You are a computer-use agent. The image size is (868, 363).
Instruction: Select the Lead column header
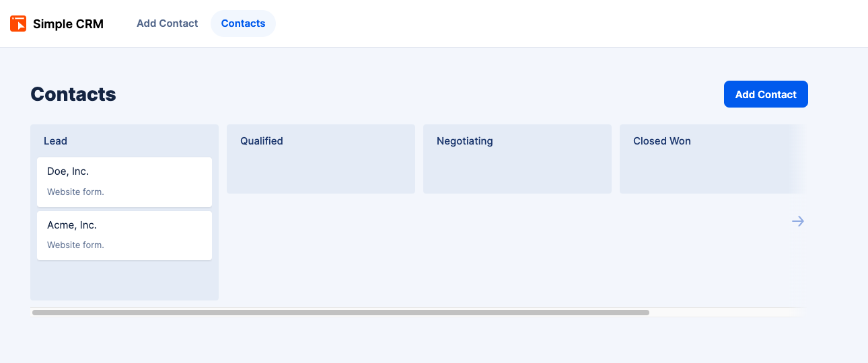55,141
